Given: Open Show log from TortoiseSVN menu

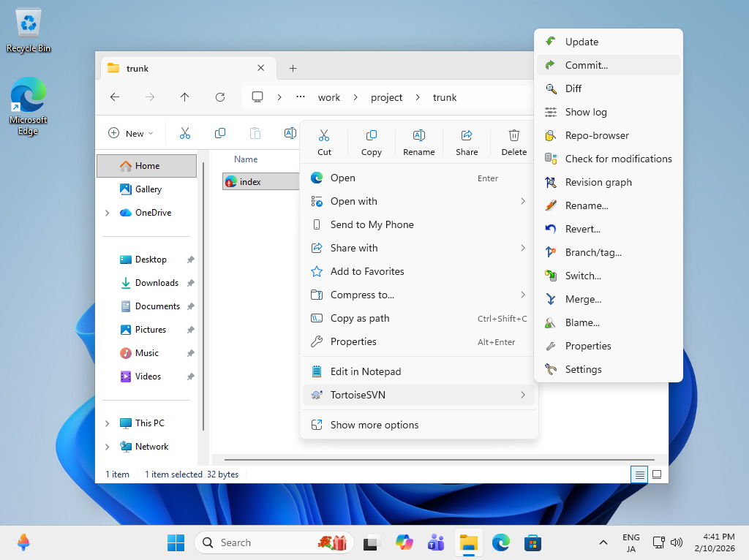Looking at the screenshot, I should tap(608, 112).
